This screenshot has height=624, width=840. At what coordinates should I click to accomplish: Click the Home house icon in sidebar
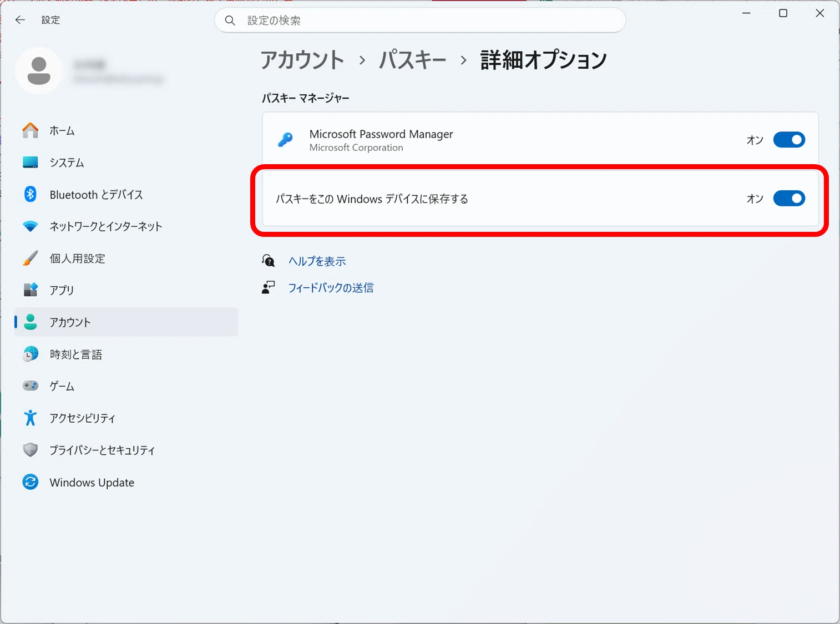(31, 130)
